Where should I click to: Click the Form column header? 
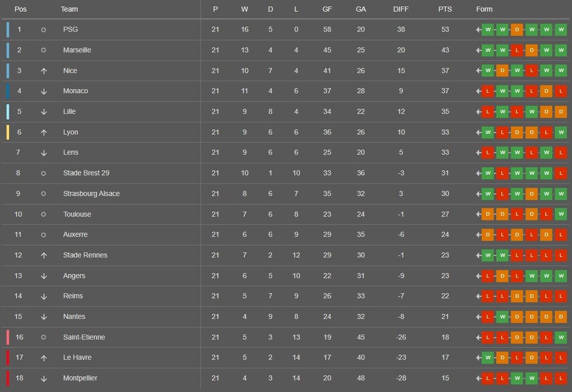[484, 9]
